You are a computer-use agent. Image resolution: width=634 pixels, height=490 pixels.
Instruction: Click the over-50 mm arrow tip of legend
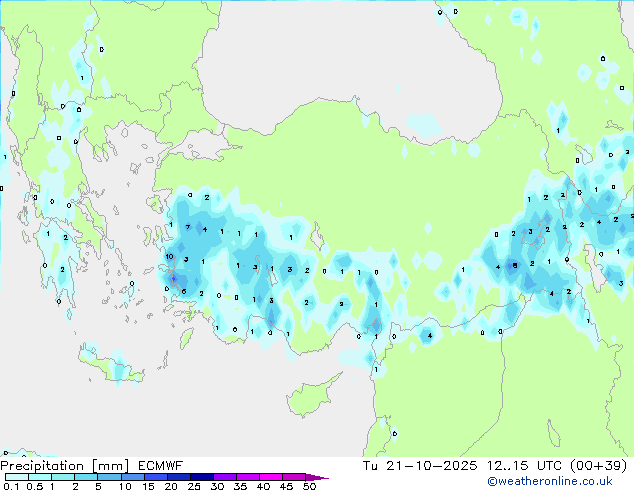pos(317,478)
